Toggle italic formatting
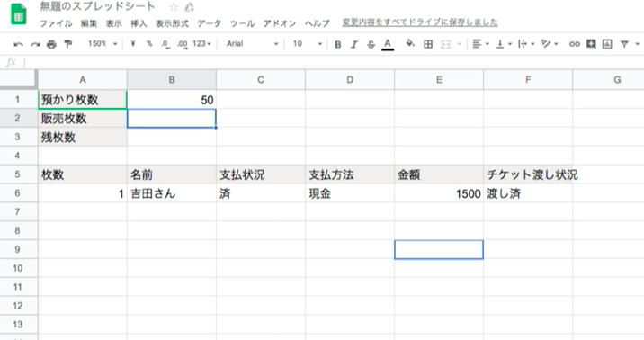Viewport: 644px width, 340px height. click(x=354, y=44)
